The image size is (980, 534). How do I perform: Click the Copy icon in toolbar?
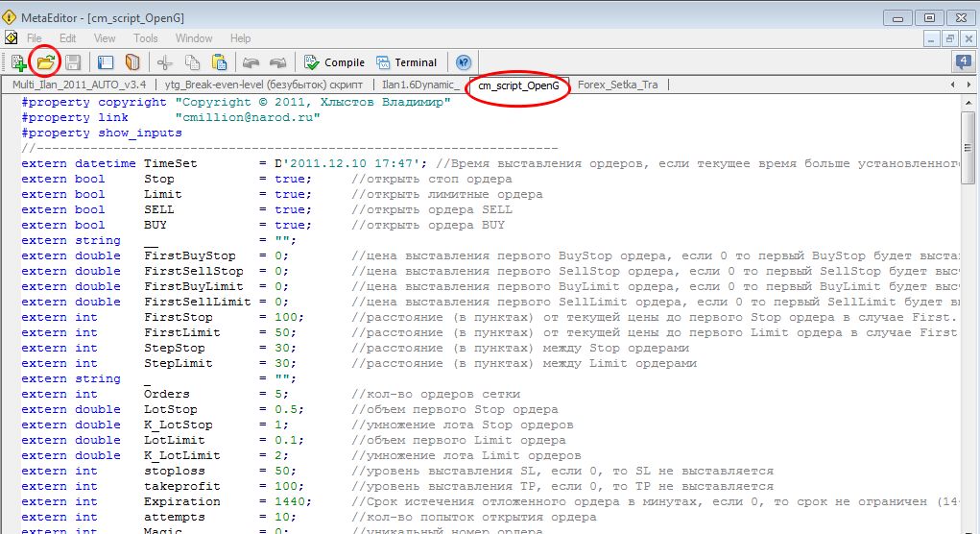click(192, 62)
